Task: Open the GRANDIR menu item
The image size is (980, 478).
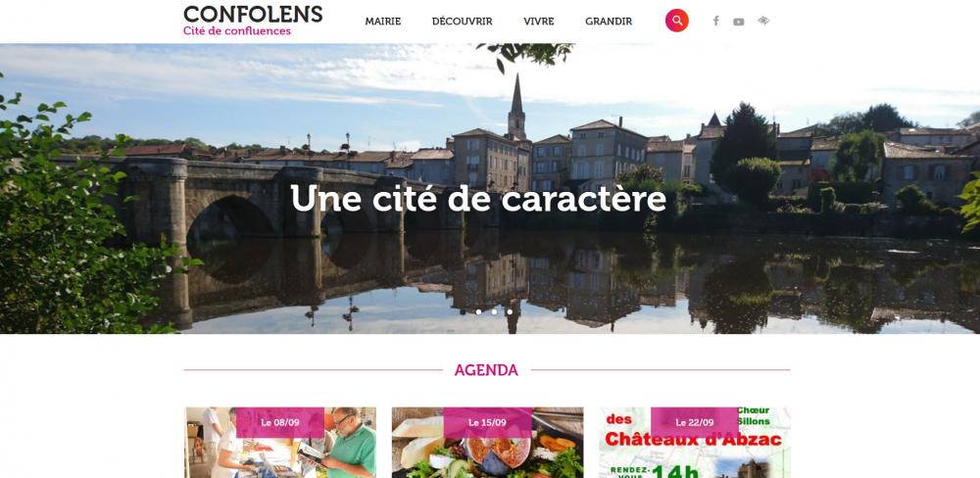Action: pyautogui.click(x=609, y=22)
